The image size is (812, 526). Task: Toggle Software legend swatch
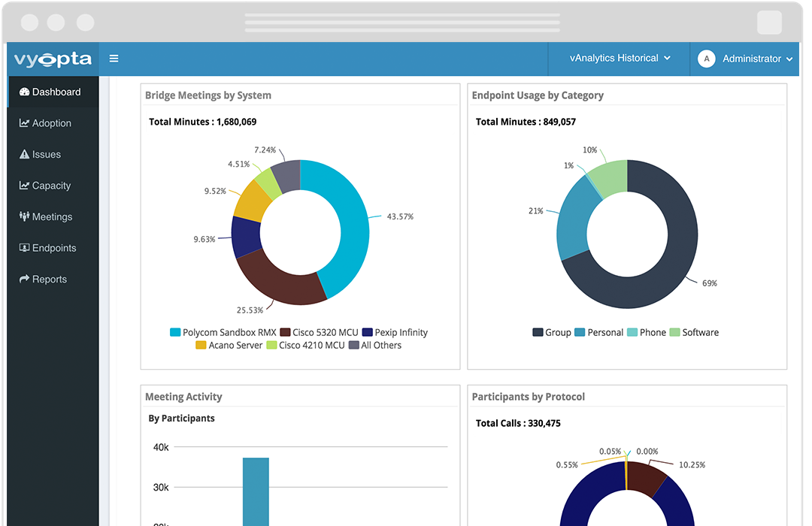click(674, 332)
